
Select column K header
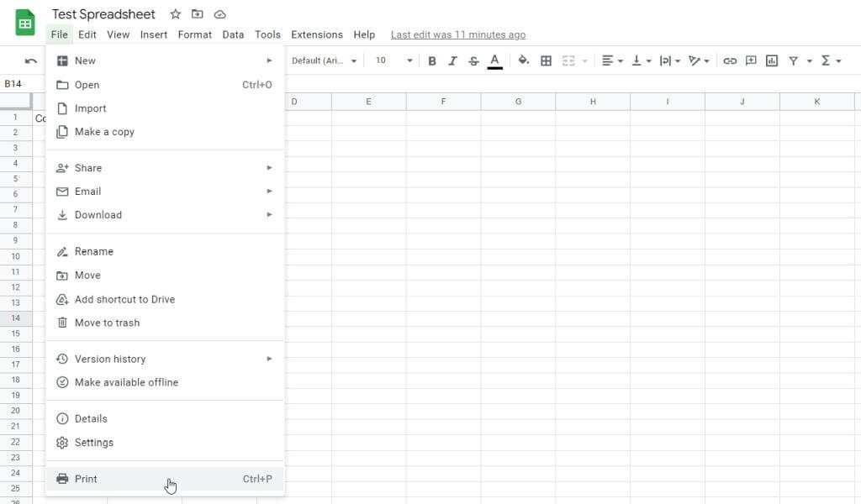(x=816, y=102)
